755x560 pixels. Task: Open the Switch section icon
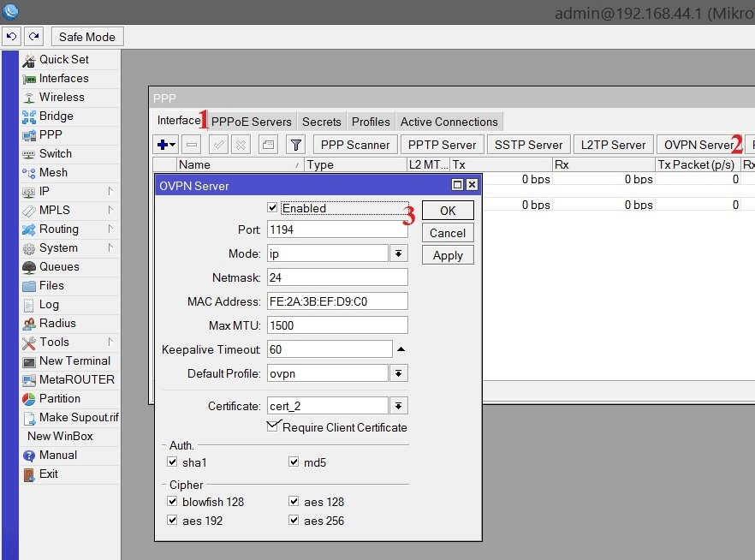click(x=29, y=154)
